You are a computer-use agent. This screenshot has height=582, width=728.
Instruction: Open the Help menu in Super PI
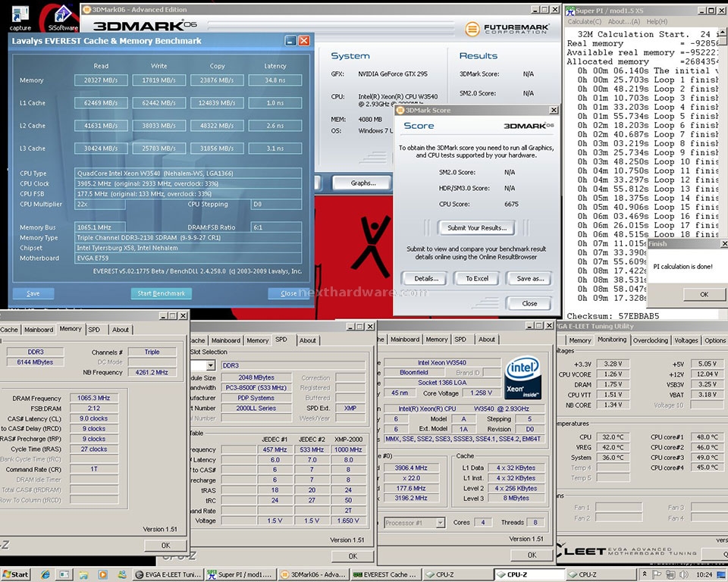(x=657, y=22)
